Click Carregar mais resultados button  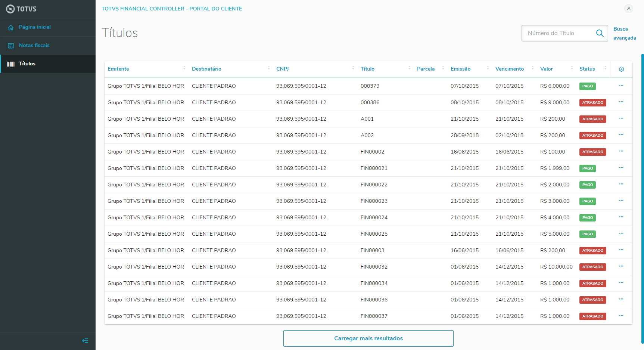368,338
